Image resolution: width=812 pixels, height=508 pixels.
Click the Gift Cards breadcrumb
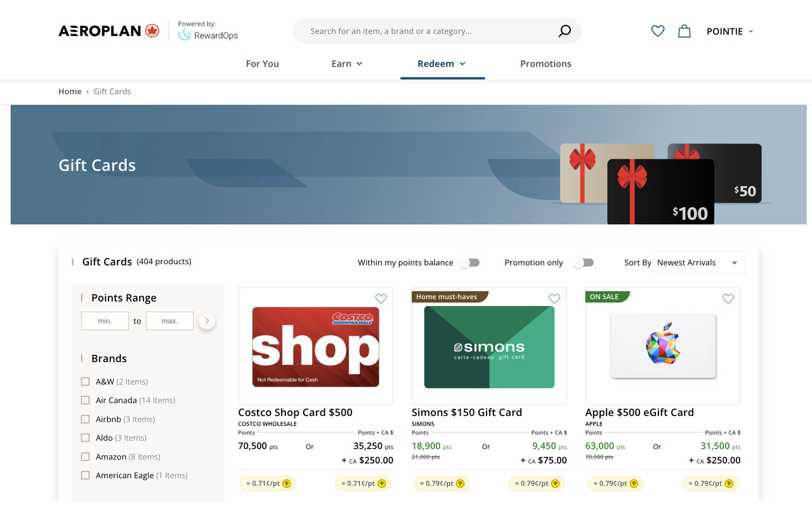112,91
